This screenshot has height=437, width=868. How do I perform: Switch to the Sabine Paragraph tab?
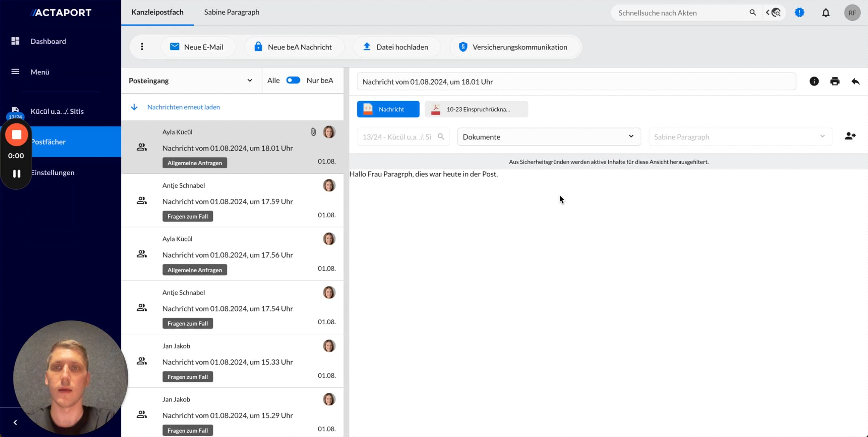(231, 12)
